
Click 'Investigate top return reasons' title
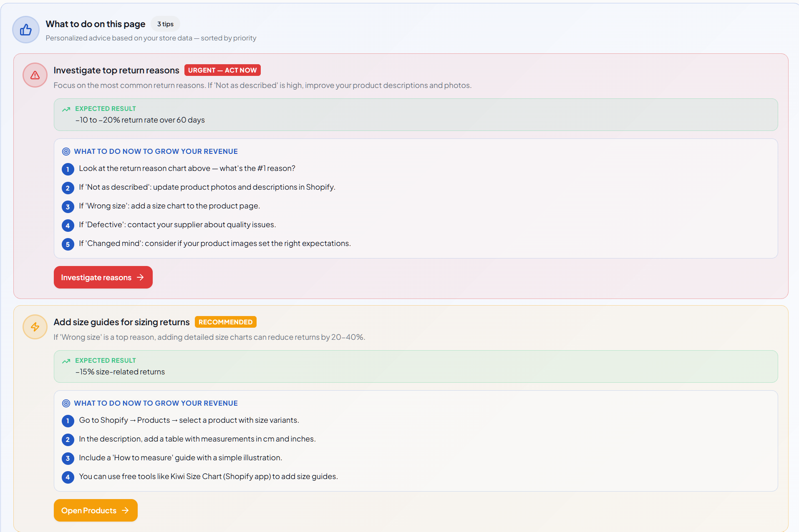[x=116, y=70]
